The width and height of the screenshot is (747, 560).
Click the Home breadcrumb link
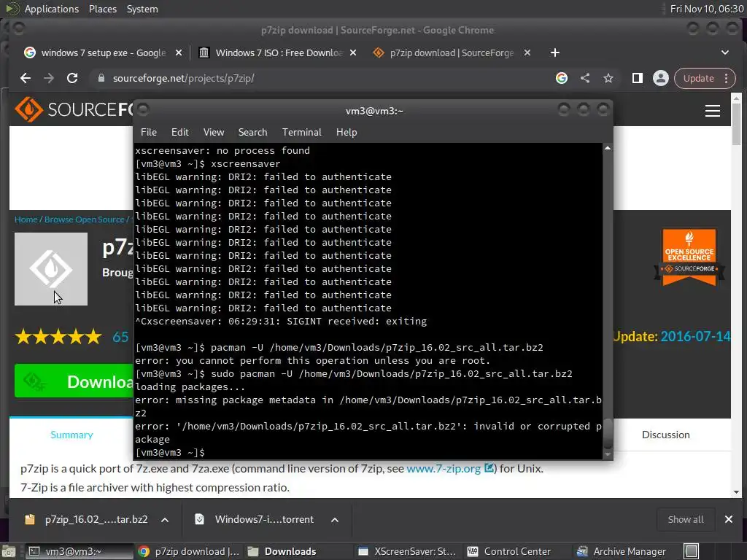[x=26, y=219]
